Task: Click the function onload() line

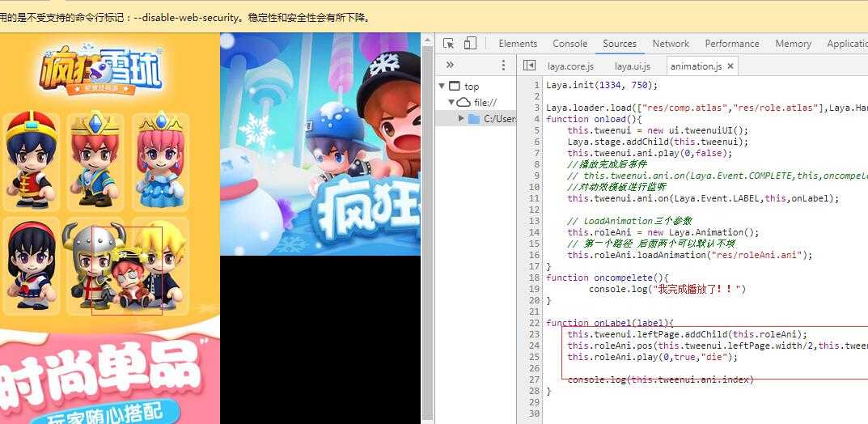Action: [x=594, y=119]
